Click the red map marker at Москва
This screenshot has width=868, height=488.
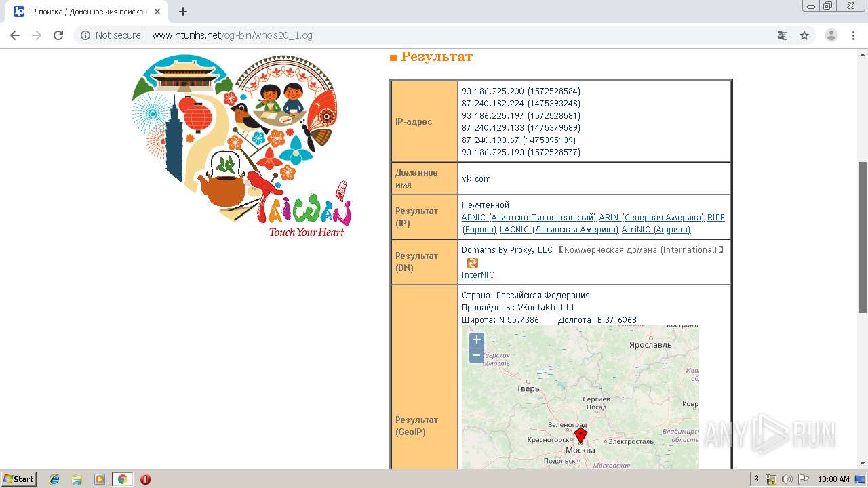point(580,435)
